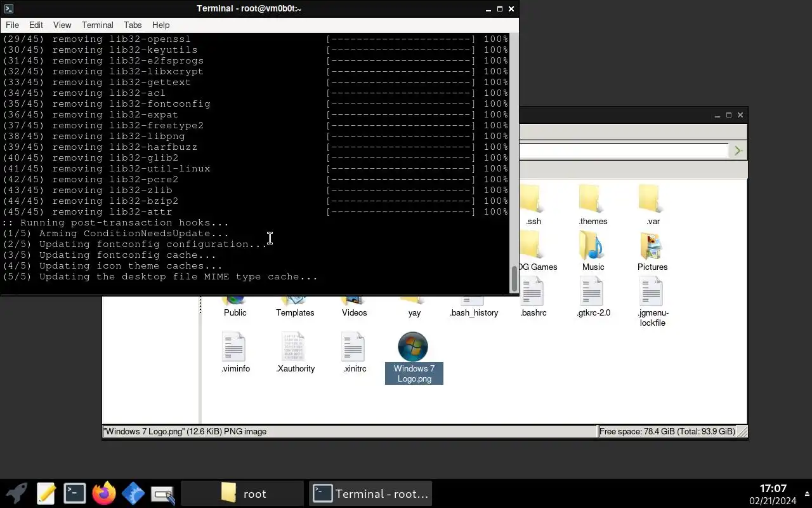The image size is (812, 508).
Task: Click the terminal vertical scrollbar thumb
Action: [514, 278]
